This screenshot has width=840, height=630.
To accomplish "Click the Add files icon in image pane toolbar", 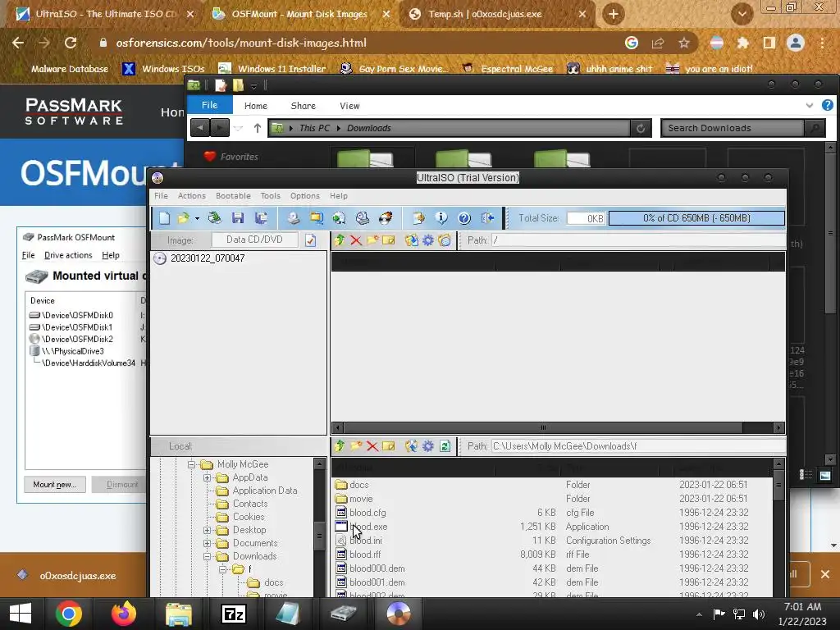I will pos(412,240).
